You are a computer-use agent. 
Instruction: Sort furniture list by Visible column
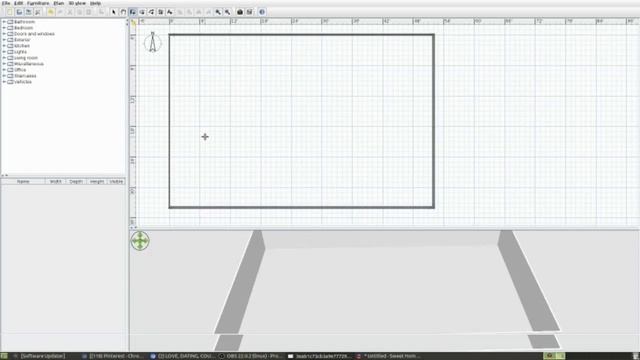pos(116,181)
